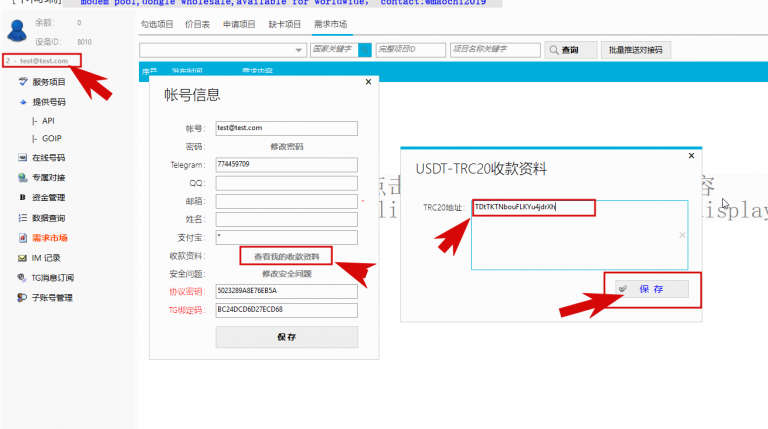The width and height of the screenshot is (768, 429).
Task: Focus the TRC20地址 text area
Action: click(579, 235)
